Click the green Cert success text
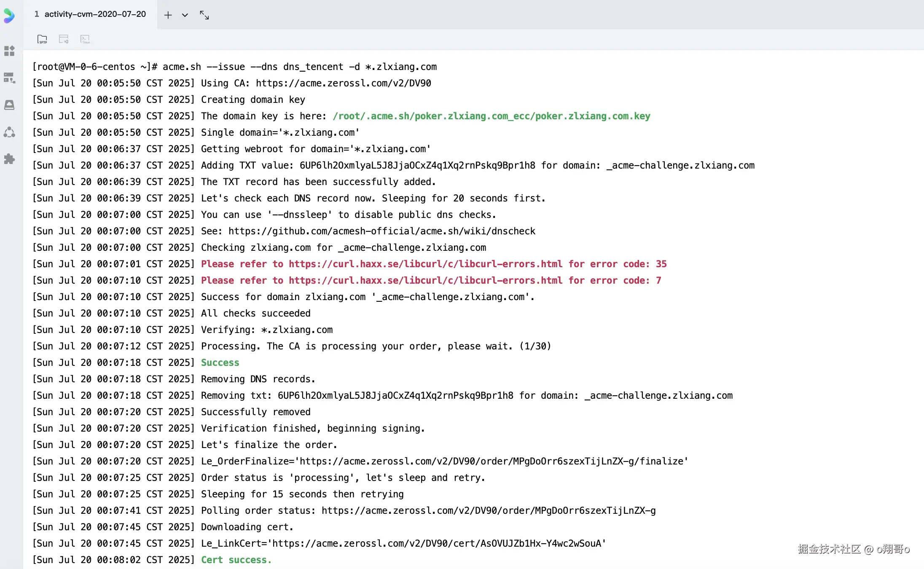The width and height of the screenshot is (924, 569). pyautogui.click(x=236, y=560)
